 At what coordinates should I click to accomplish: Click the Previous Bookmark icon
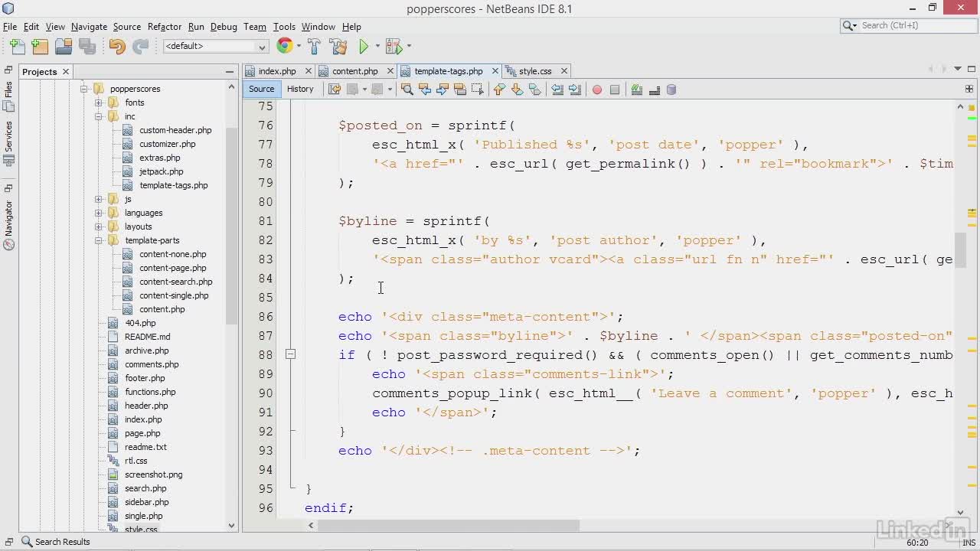tap(499, 90)
